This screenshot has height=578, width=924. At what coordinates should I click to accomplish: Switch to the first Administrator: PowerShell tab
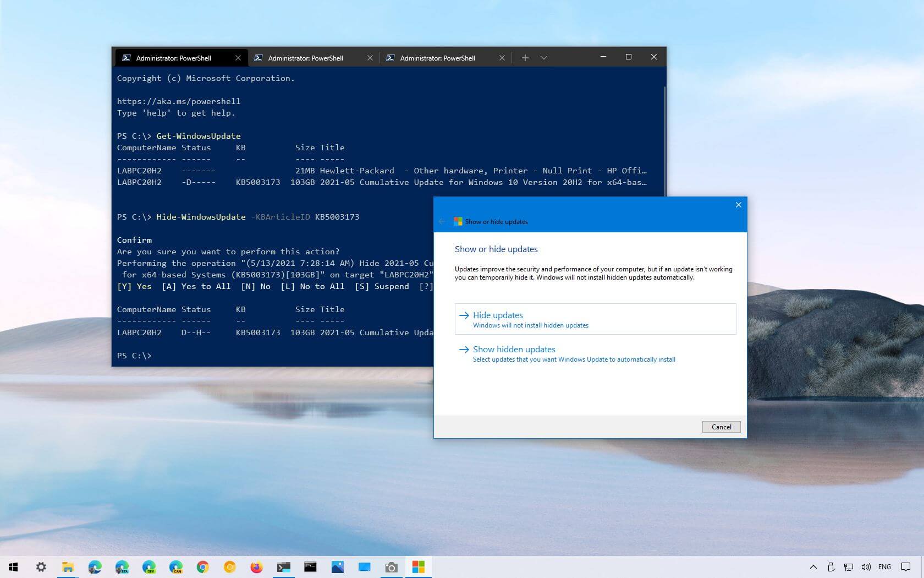pos(182,58)
